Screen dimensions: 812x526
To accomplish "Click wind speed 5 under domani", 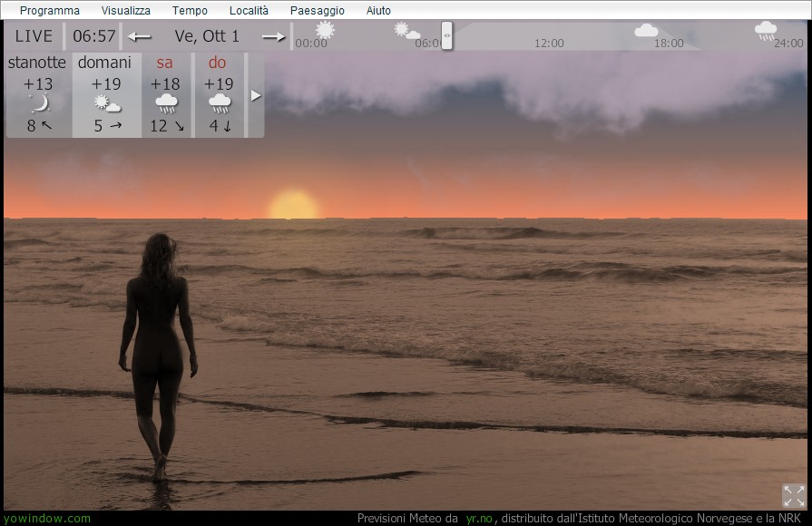I will 98,126.
